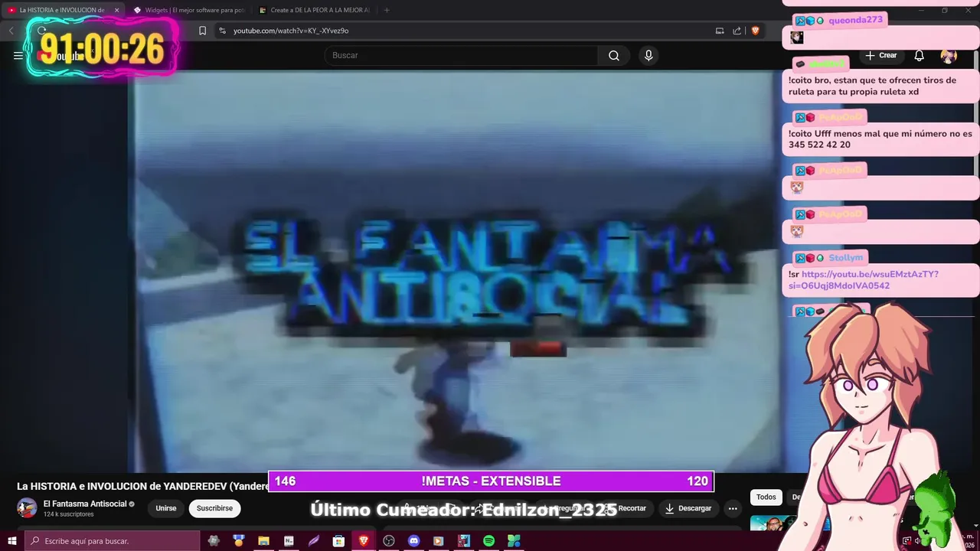Screen dimensions: 980x551
Task: Open the medal icon app in taskbar
Action: (x=239, y=541)
